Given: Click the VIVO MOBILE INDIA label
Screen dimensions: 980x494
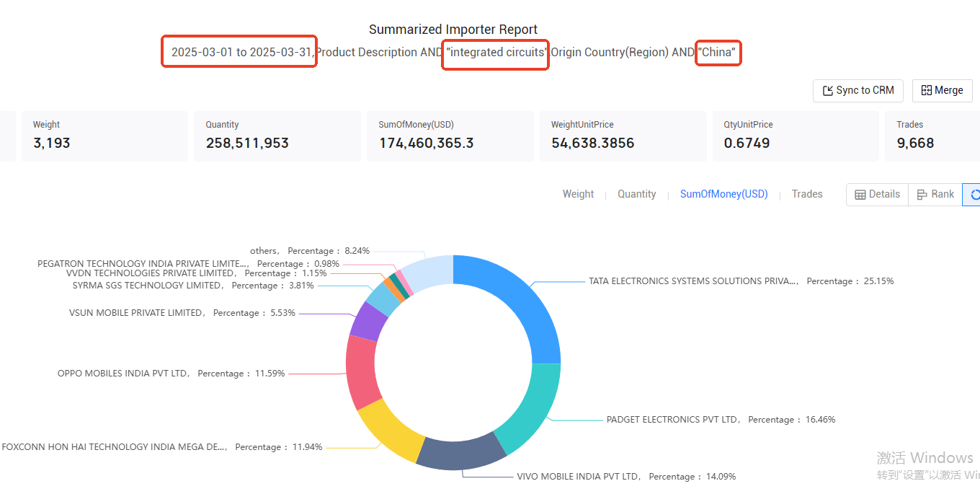Looking at the screenshot, I should [x=579, y=477].
